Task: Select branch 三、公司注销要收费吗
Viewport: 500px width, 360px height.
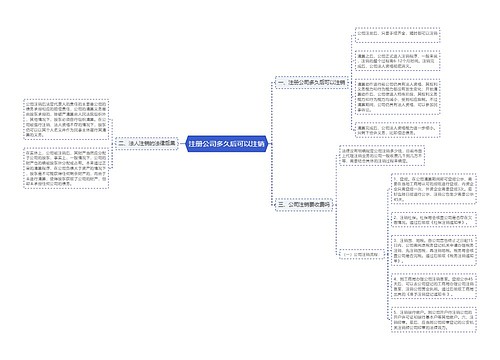Action: tap(304, 204)
